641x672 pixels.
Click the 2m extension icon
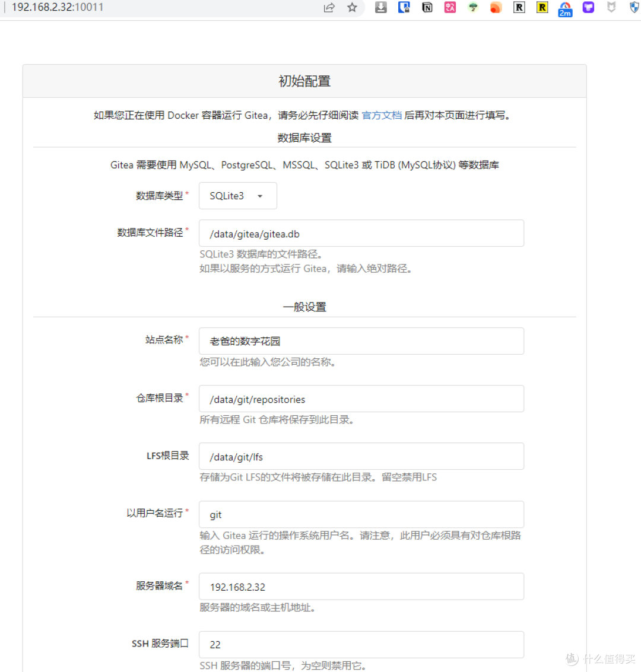pos(564,8)
